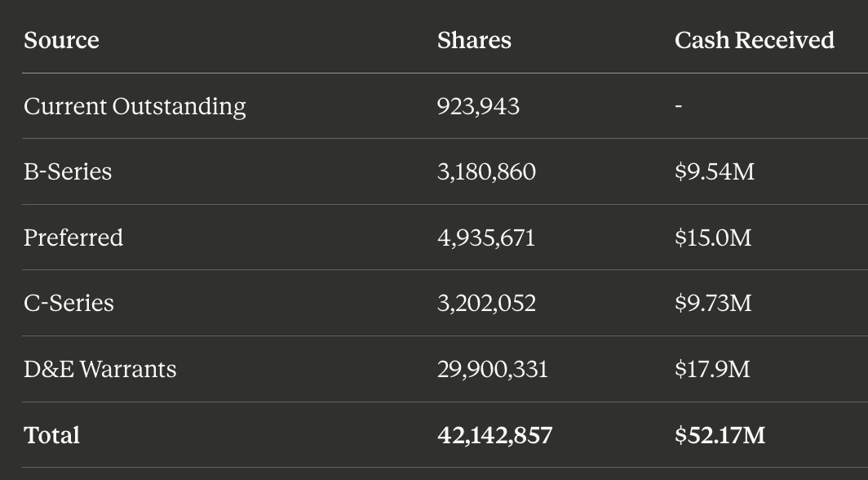Screen dimensions: 868x480
Task: Click the Cash Received column header
Action: 755,41
